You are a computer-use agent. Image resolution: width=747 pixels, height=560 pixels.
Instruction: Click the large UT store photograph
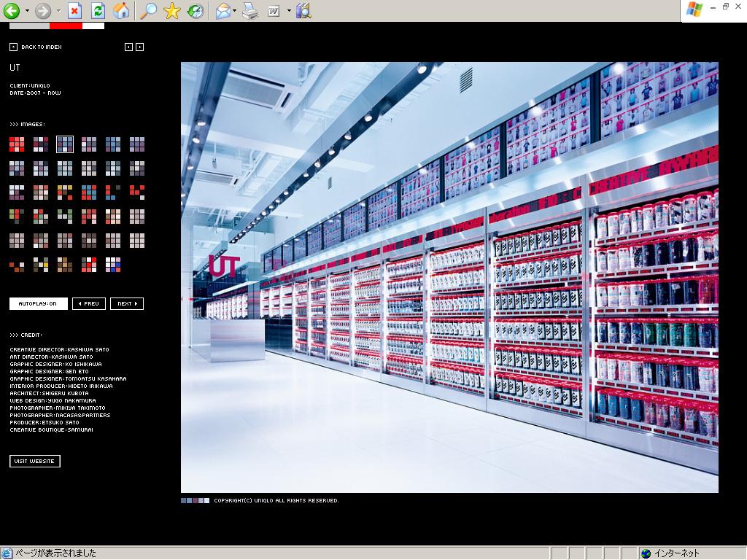click(x=449, y=277)
